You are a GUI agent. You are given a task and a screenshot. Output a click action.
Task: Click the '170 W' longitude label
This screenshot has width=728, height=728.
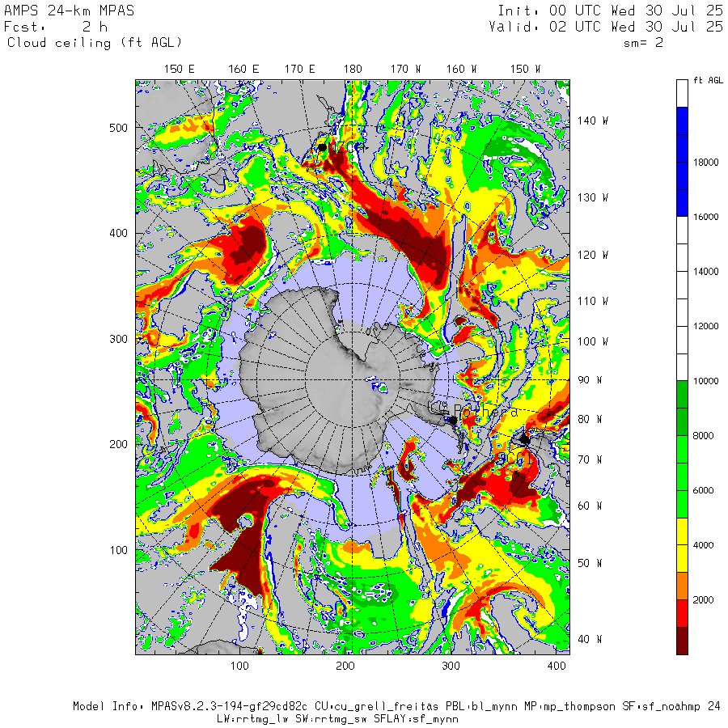405,70
